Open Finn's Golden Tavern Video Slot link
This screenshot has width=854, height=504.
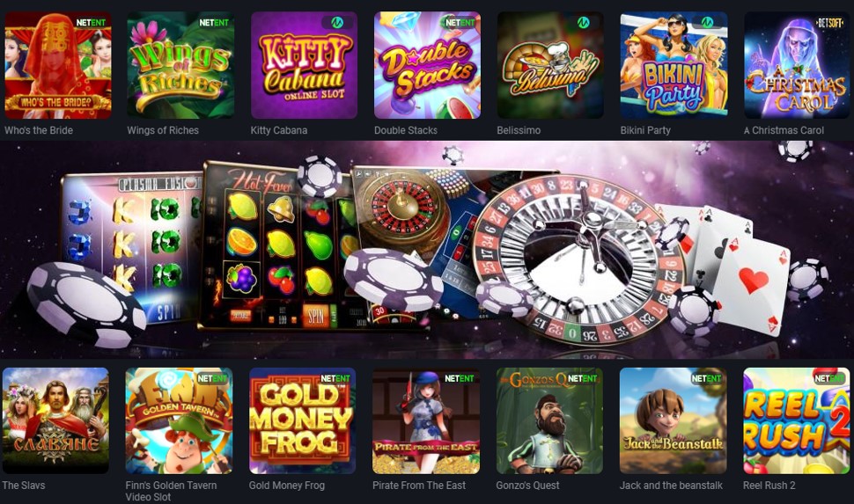tap(171, 491)
